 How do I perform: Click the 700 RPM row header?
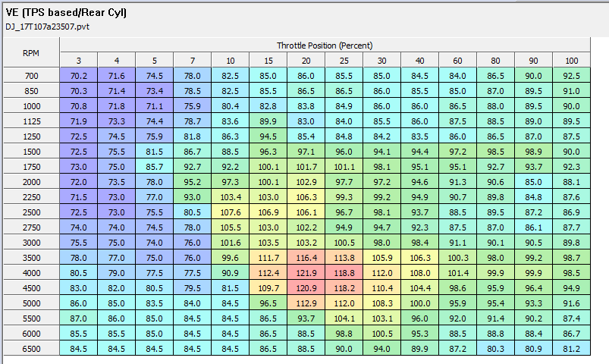coord(31,75)
